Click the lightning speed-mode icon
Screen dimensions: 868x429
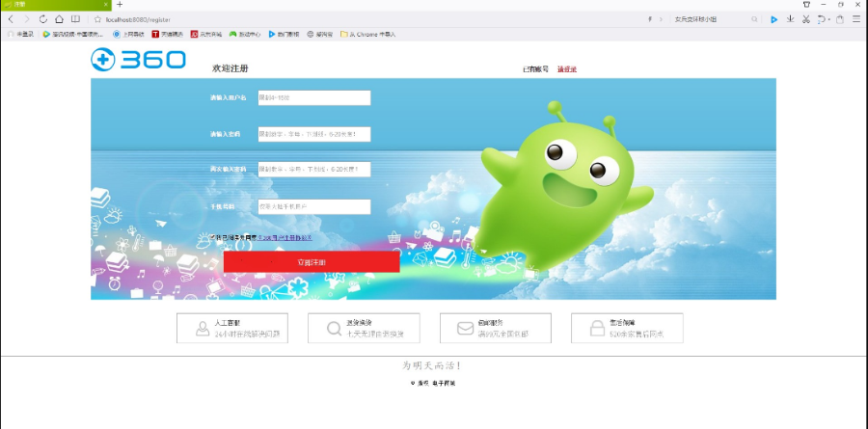click(650, 19)
